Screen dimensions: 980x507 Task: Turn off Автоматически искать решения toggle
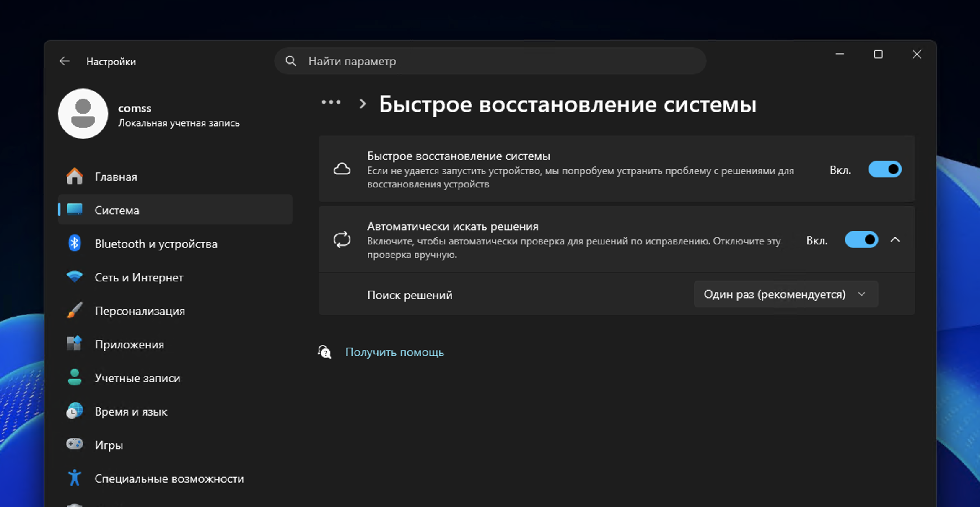861,240
